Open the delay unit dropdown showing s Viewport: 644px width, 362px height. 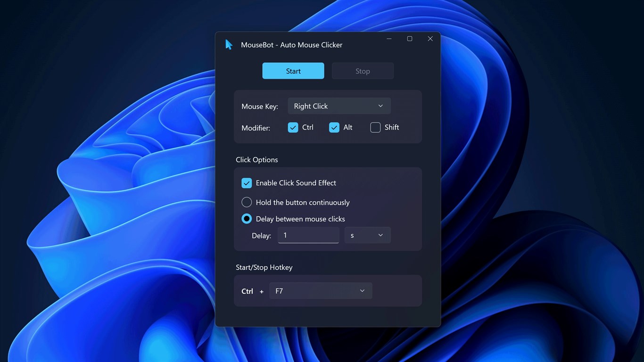point(368,235)
